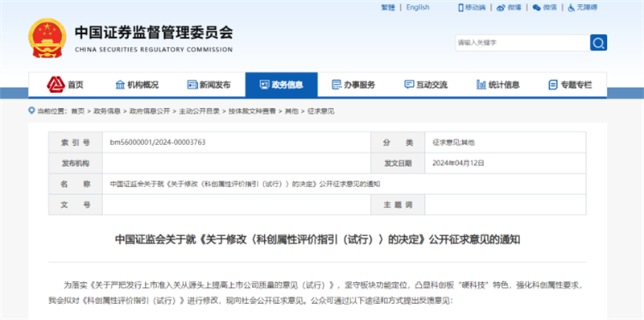Click index number bm56000001/2024-00003763
The height and width of the screenshot is (320, 644).
click(158, 143)
